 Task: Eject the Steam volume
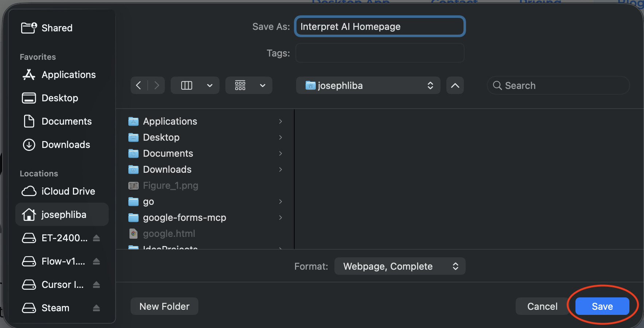96,308
